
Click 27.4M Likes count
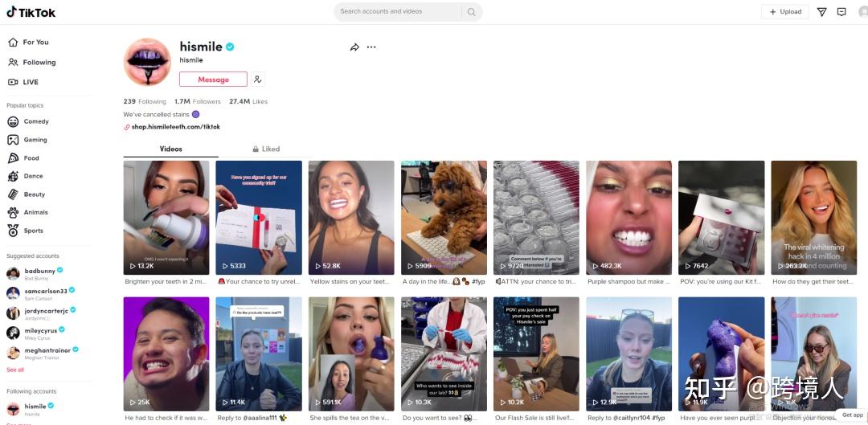pyautogui.click(x=248, y=102)
